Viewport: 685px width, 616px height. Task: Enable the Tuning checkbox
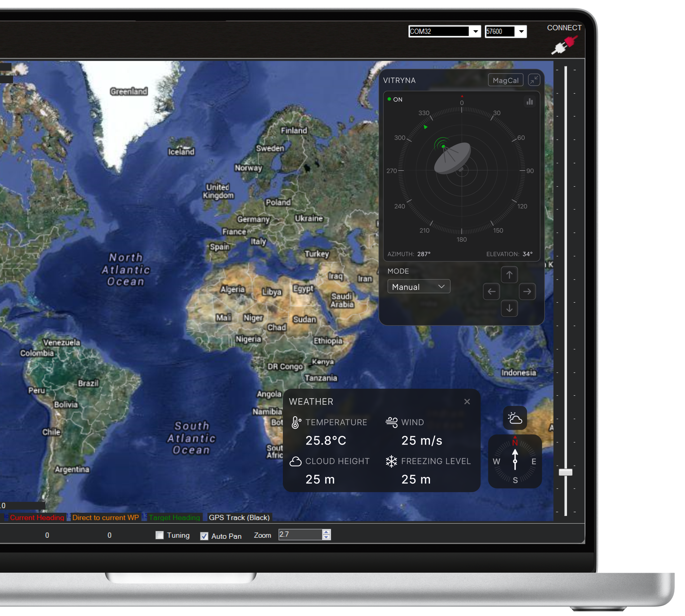159,535
